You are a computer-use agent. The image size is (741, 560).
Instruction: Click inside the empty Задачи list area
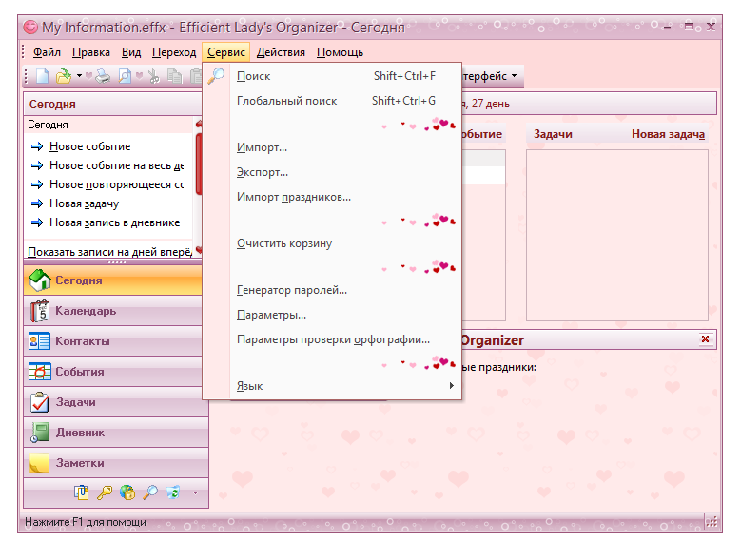pyautogui.click(x=616, y=235)
